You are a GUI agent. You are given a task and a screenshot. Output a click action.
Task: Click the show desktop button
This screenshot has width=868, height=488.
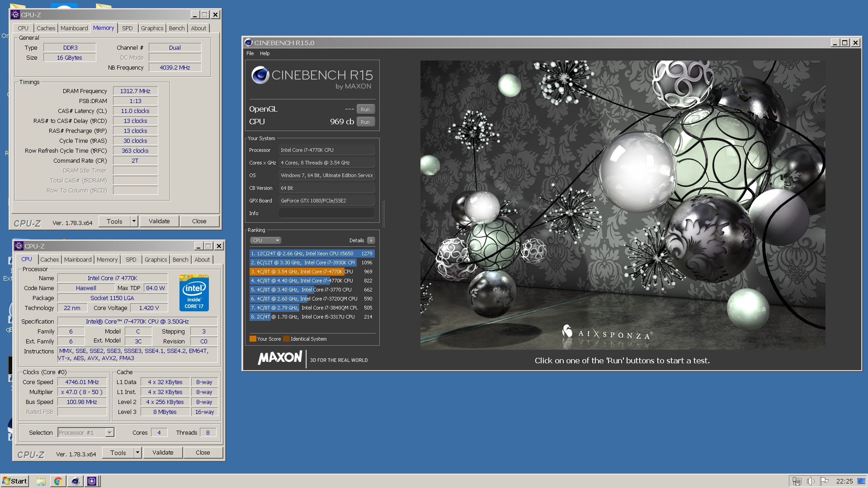point(862,481)
